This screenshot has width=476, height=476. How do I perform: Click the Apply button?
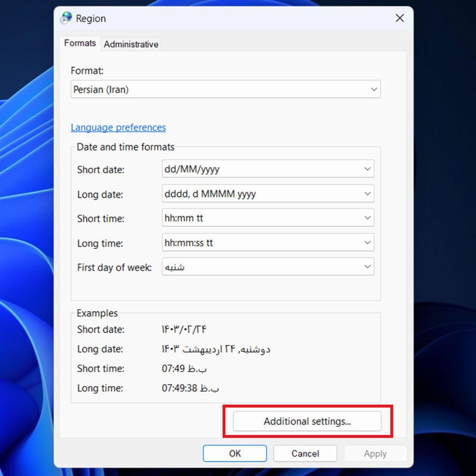pyautogui.click(x=375, y=453)
